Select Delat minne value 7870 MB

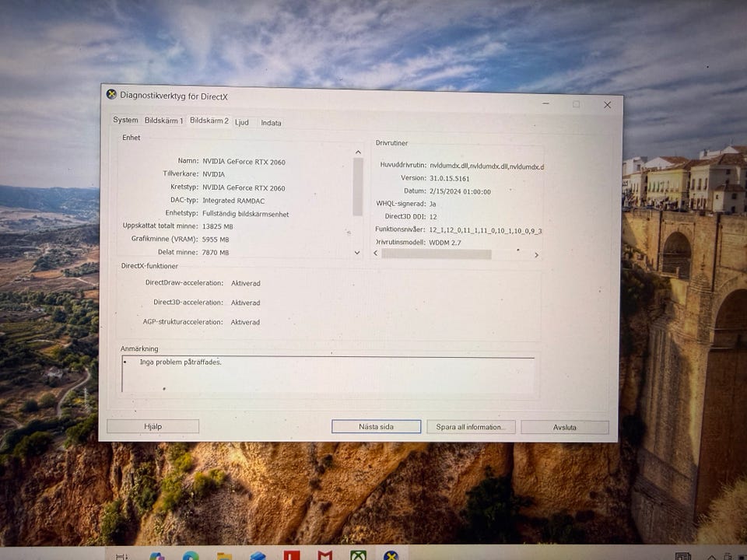click(216, 252)
